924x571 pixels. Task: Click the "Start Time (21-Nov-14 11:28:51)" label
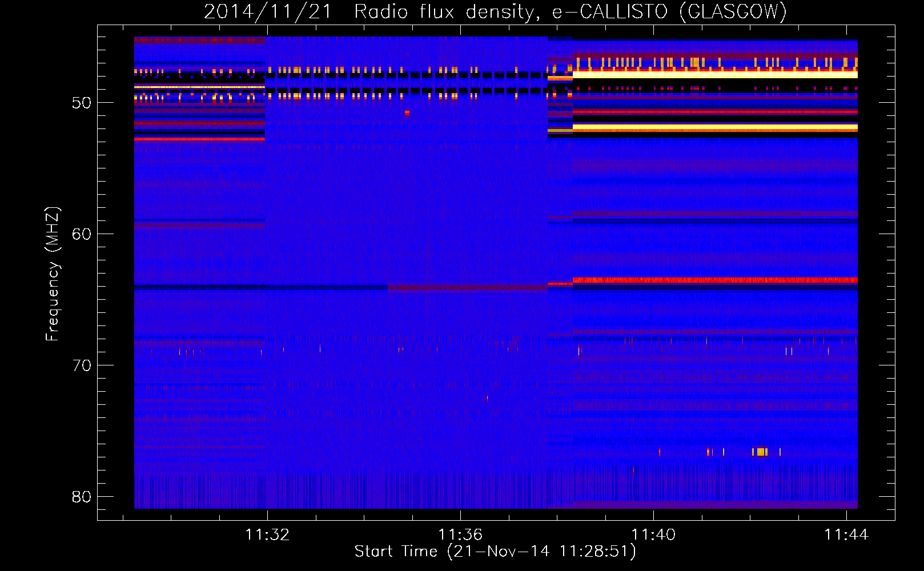[495, 552]
